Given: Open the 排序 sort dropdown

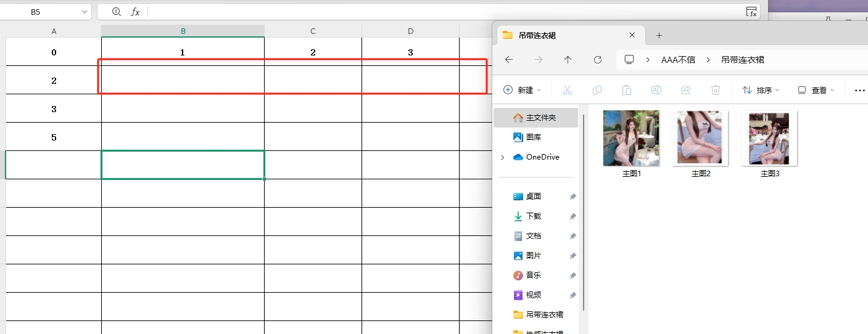Looking at the screenshot, I should coord(761,90).
